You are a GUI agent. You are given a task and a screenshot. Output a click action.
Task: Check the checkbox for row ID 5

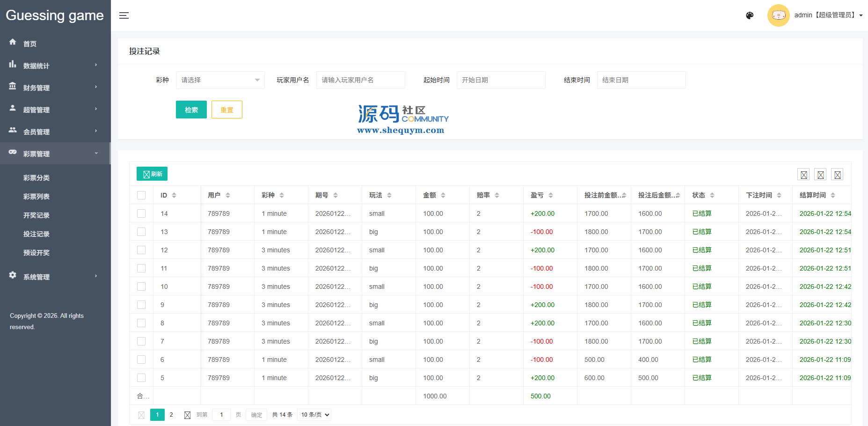coord(141,378)
